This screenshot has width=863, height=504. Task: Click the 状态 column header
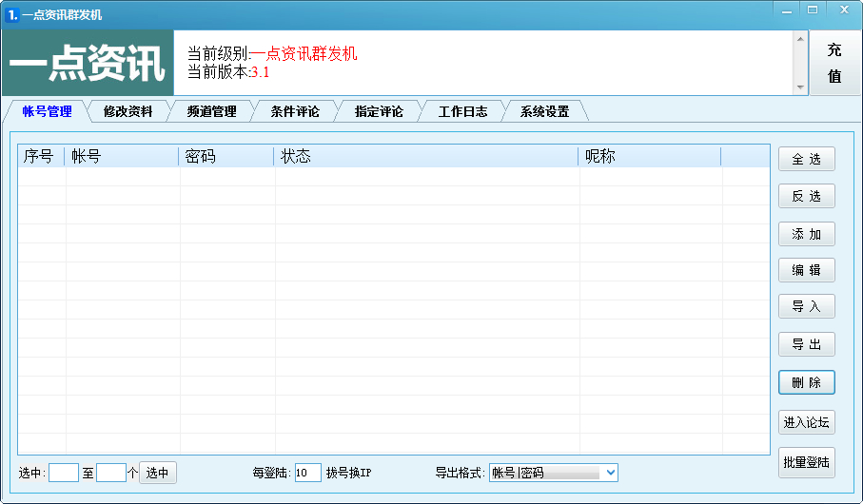click(x=426, y=156)
